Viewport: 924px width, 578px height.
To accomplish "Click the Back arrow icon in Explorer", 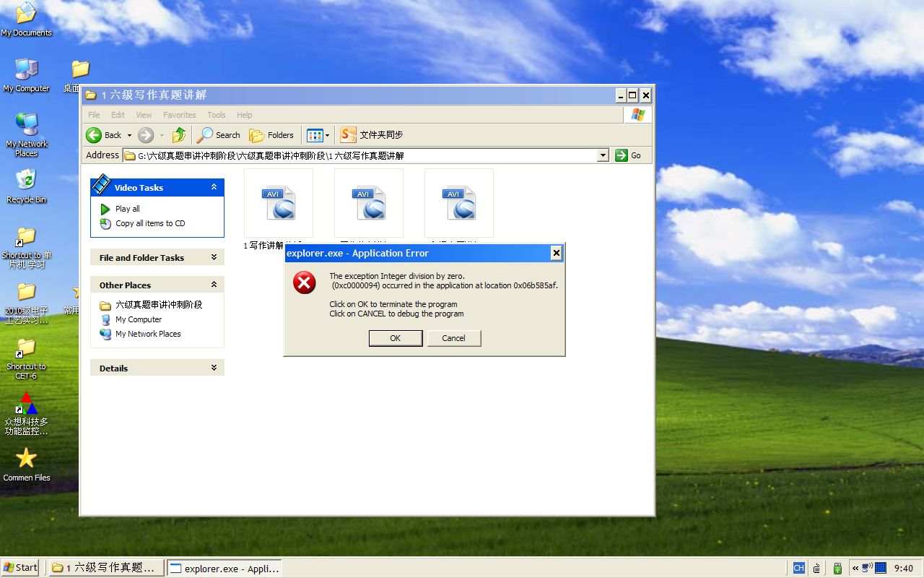I will coord(94,135).
